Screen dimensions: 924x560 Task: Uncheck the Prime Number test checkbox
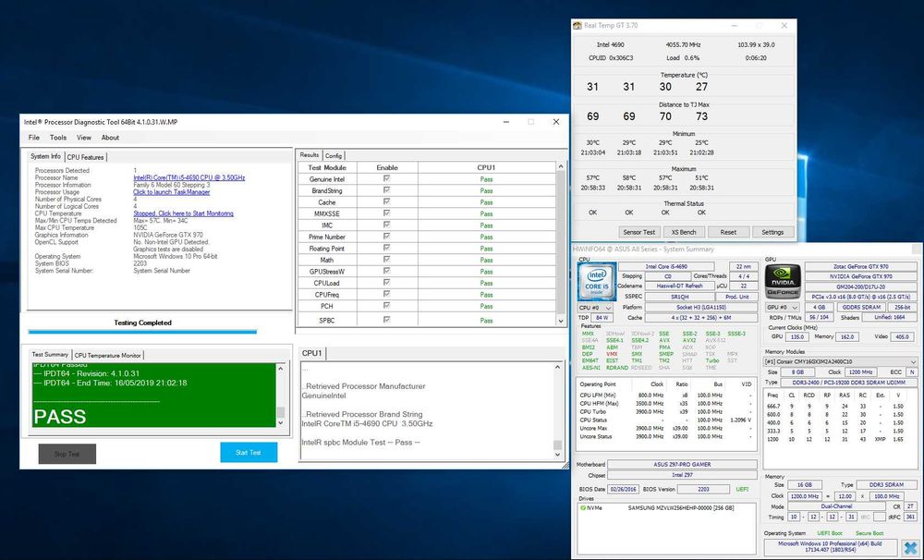[386, 236]
